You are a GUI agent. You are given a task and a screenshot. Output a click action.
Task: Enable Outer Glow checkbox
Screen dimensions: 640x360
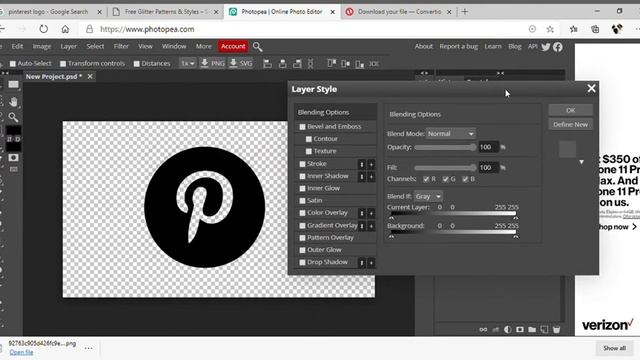coord(302,250)
